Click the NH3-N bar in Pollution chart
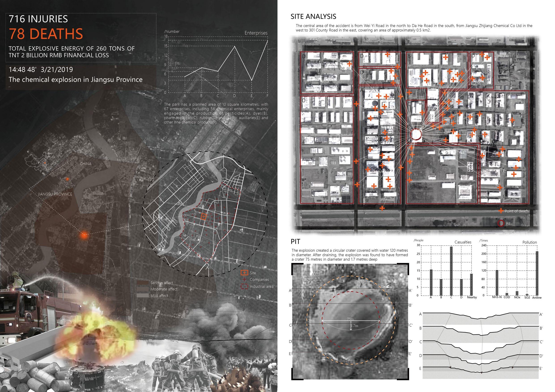Screen dimensions: 555x392 click(x=497, y=282)
